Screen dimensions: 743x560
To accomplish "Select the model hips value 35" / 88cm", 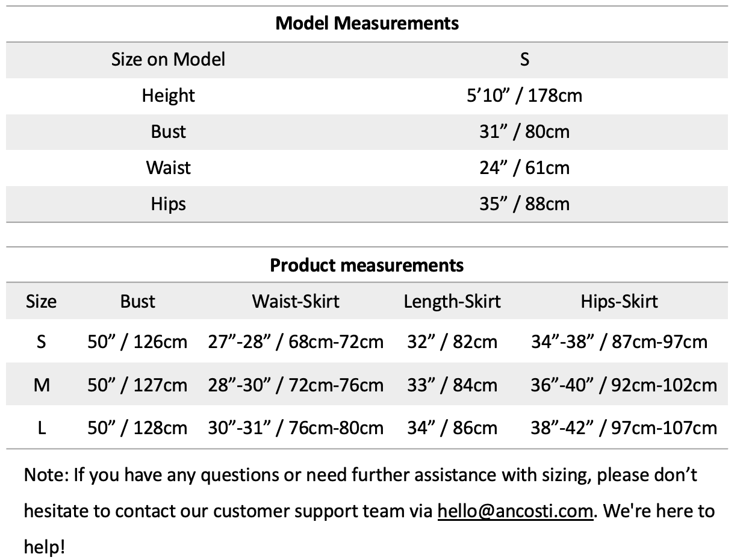I will (x=524, y=204).
